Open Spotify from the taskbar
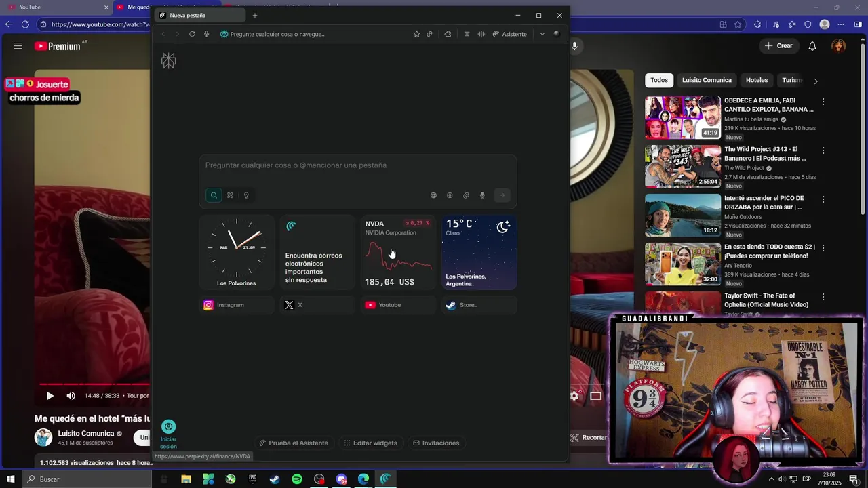Screen dimensions: 868x488 click(x=297, y=479)
